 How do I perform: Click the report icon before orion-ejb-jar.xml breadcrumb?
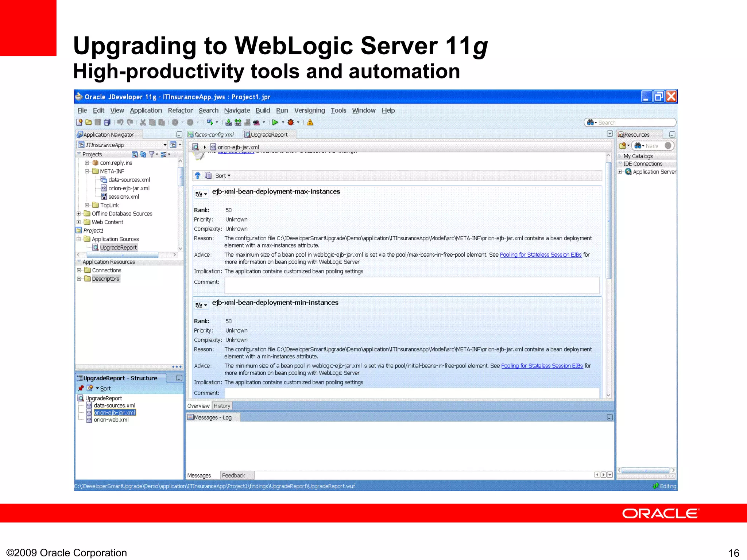coord(196,147)
